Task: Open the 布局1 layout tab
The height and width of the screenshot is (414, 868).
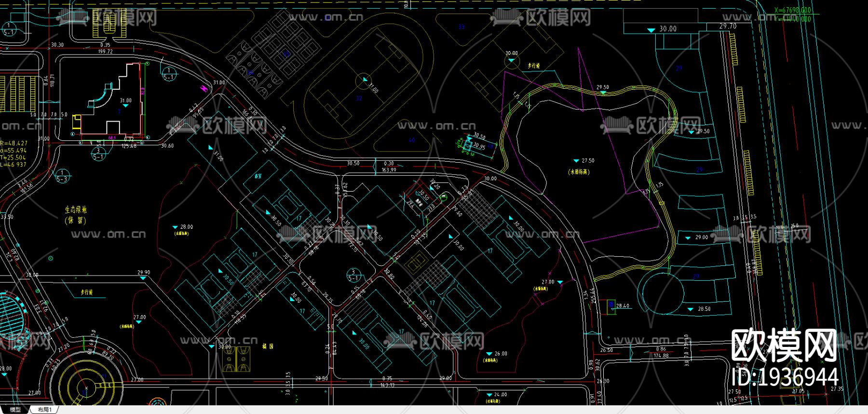Action: coord(45,410)
